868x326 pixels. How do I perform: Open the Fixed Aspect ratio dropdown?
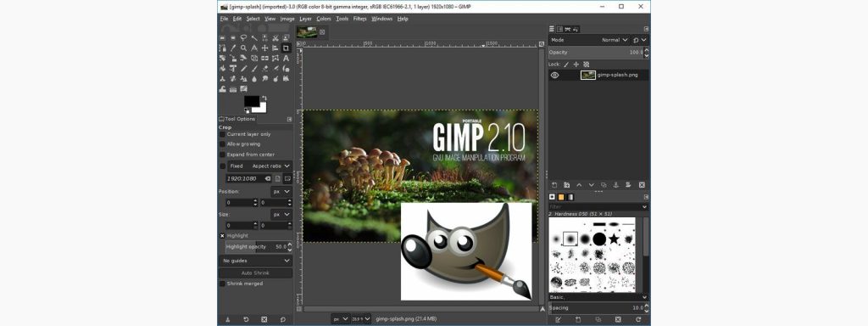(259, 166)
